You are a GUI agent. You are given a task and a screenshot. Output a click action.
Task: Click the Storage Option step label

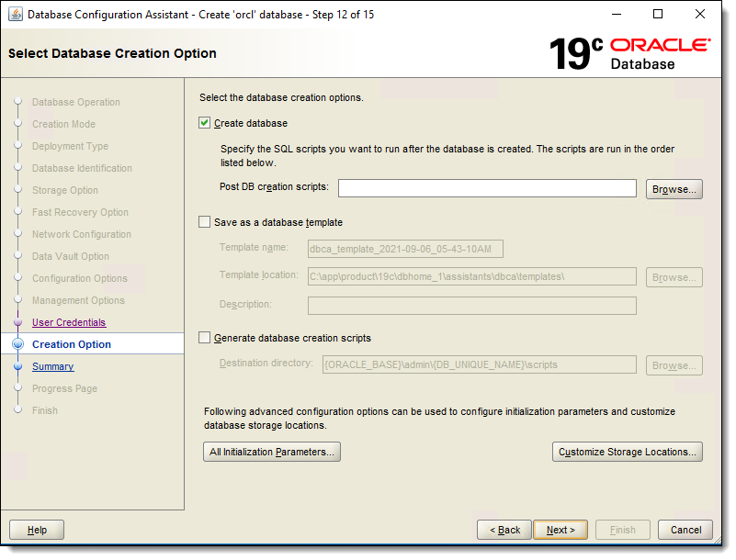(x=65, y=190)
